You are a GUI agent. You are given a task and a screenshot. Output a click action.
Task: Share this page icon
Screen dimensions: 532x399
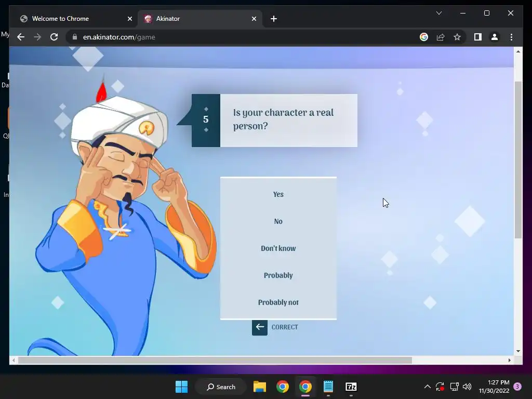click(x=441, y=37)
